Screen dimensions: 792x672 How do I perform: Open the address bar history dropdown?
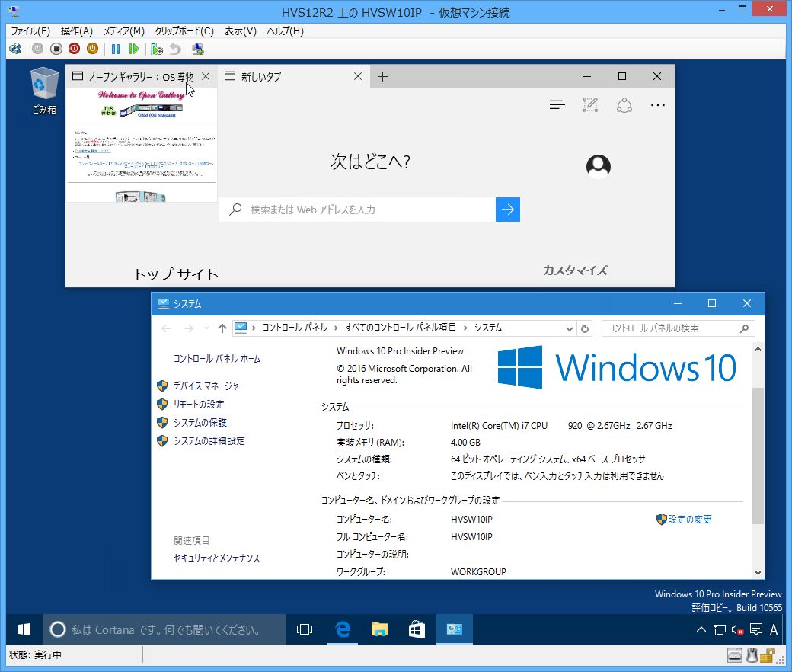coord(570,328)
